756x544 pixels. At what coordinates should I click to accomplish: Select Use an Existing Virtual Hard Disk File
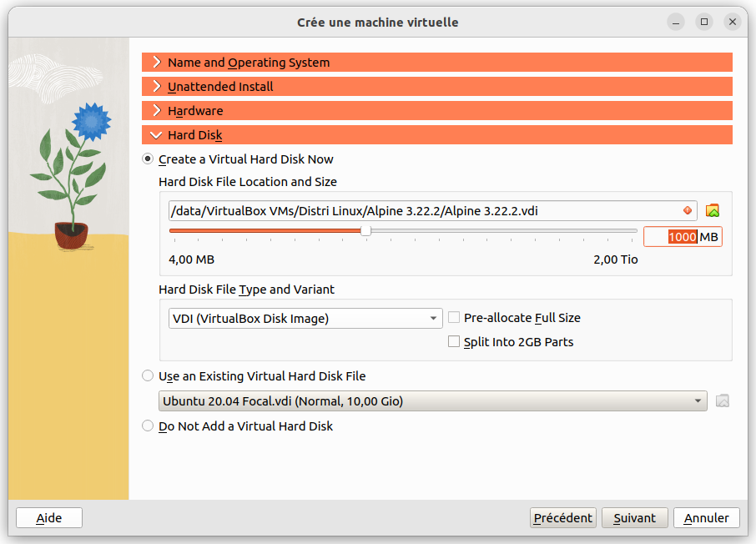(149, 376)
